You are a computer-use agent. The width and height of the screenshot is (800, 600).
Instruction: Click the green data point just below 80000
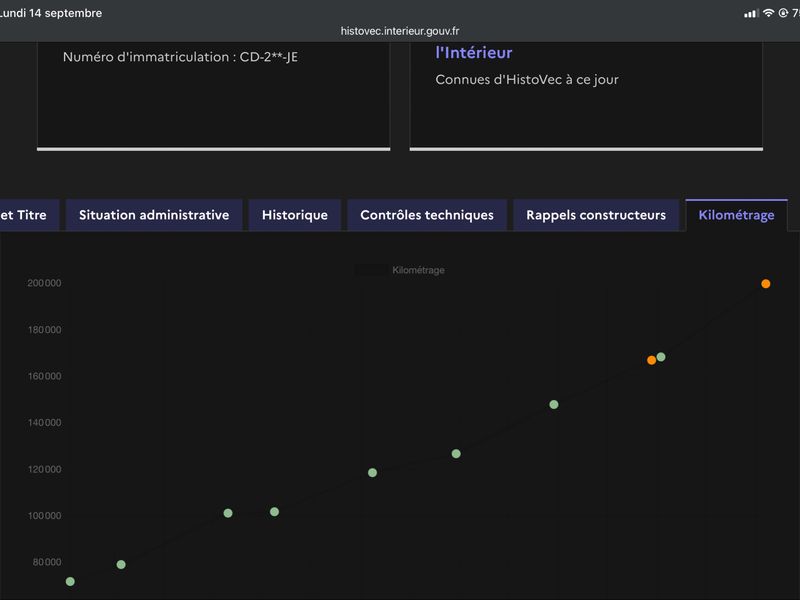121,564
